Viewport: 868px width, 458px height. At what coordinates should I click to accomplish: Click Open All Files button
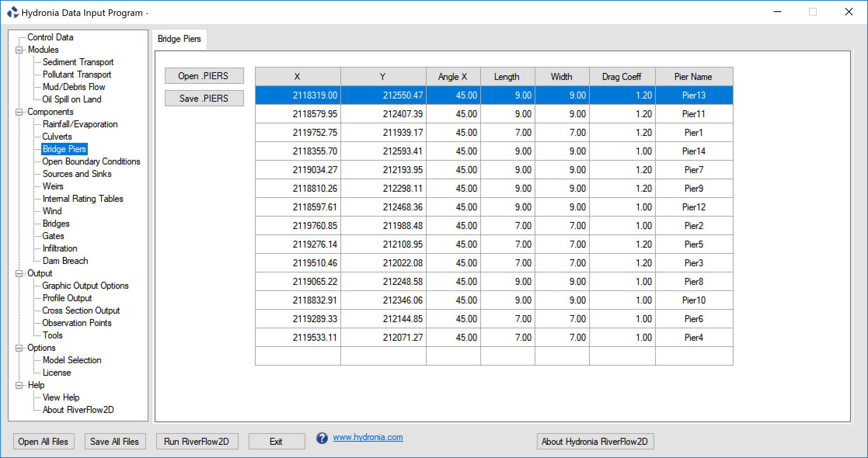click(44, 441)
